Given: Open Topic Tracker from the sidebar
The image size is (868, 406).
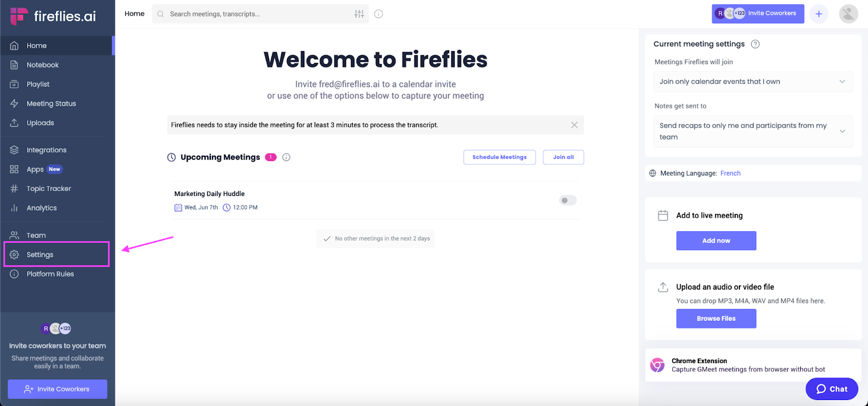Looking at the screenshot, I should 49,188.
